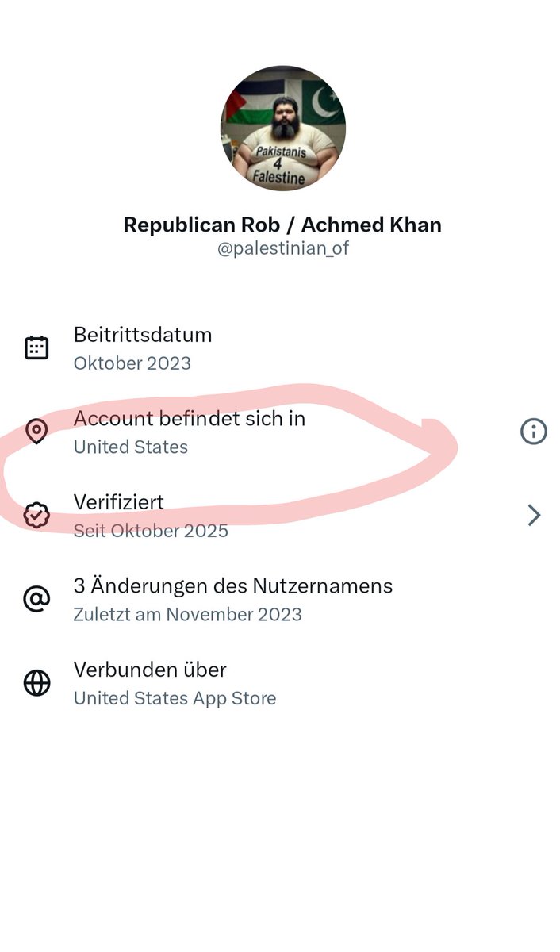This screenshot has height=952, width=560.
Task: Click the calendar icon beside Beitrittsdatum
Action: point(36,347)
